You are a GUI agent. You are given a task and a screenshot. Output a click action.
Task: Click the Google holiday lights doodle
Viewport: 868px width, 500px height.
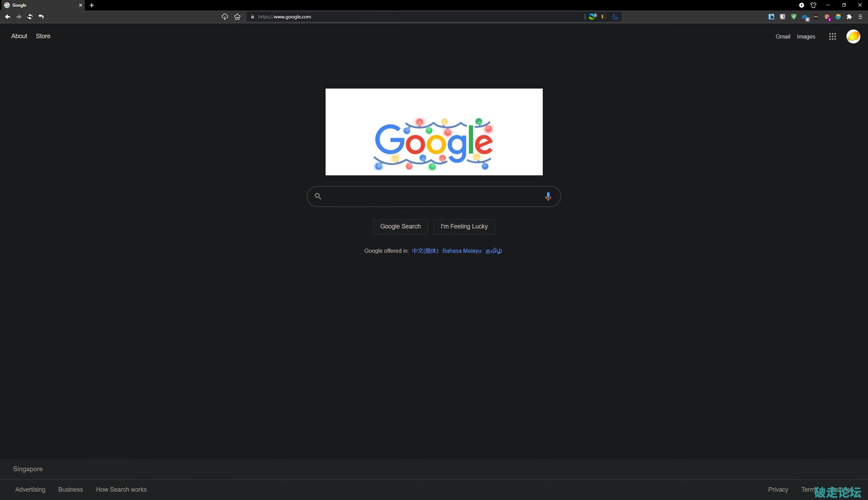click(434, 132)
